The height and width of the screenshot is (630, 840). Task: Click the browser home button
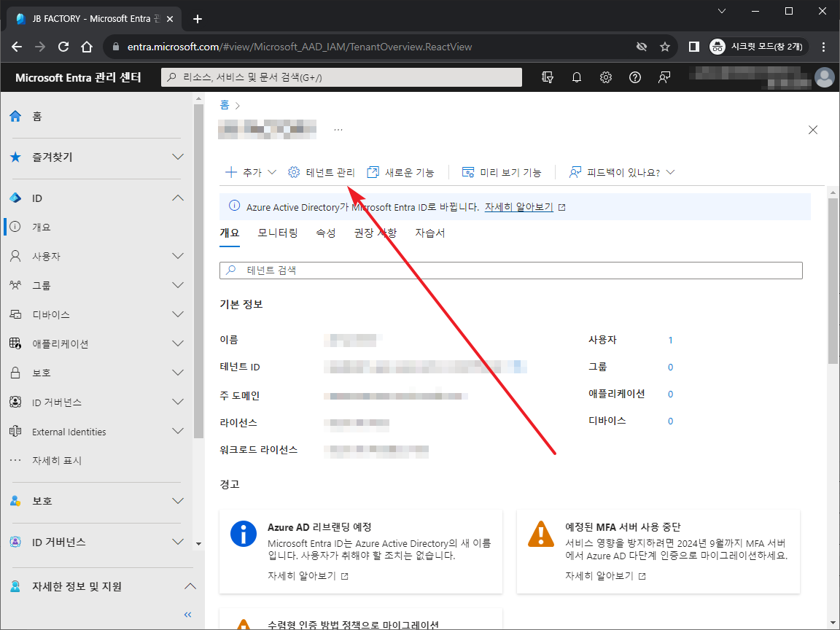(87, 47)
